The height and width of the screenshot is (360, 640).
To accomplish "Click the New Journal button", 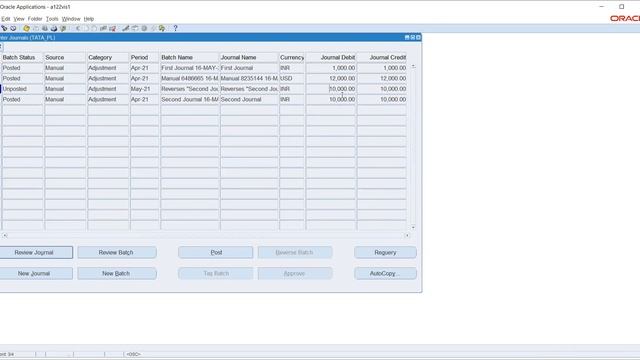I will coord(35,273).
